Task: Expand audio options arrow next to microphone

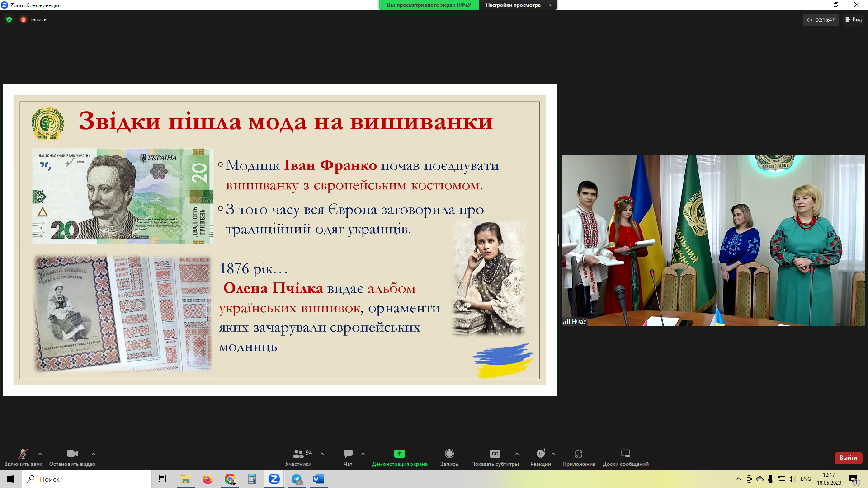Action: click(x=40, y=454)
